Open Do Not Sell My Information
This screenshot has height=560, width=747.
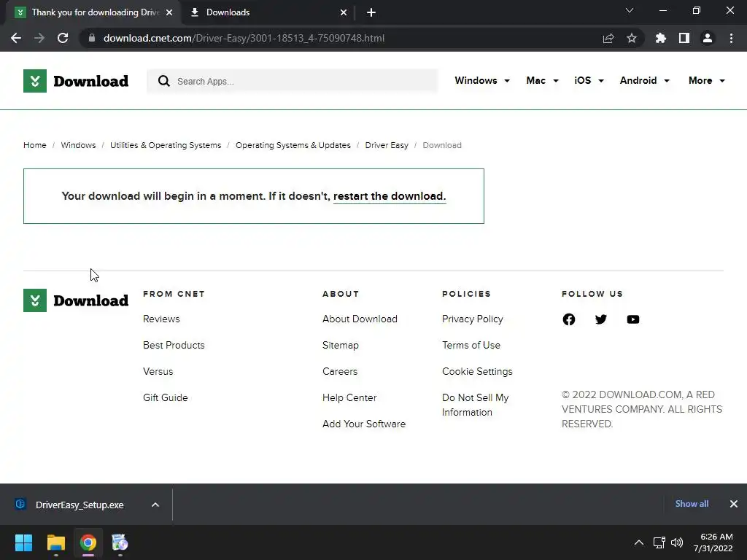pyautogui.click(x=475, y=405)
